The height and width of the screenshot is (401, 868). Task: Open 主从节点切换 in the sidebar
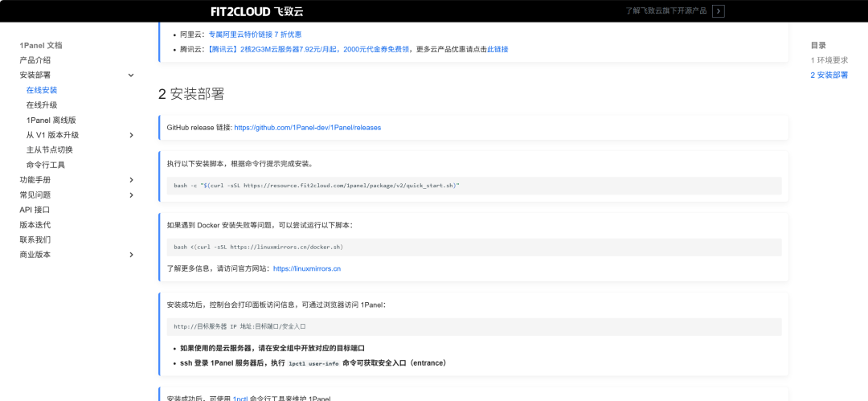(49, 149)
